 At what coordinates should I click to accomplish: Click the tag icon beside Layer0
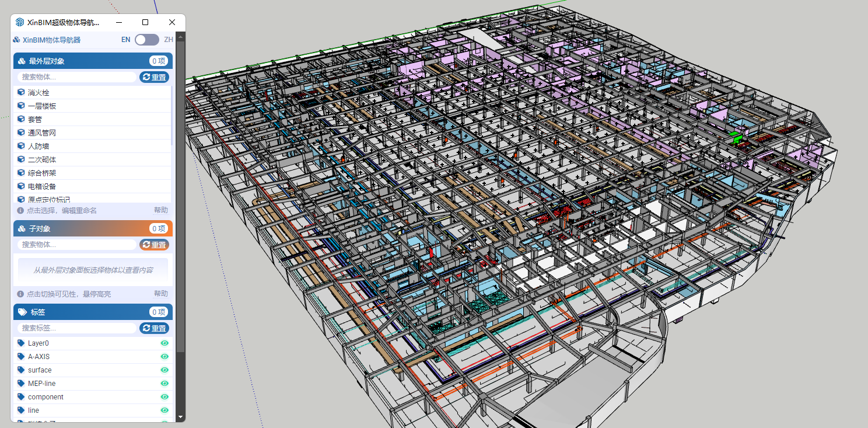click(x=21, y=343)
